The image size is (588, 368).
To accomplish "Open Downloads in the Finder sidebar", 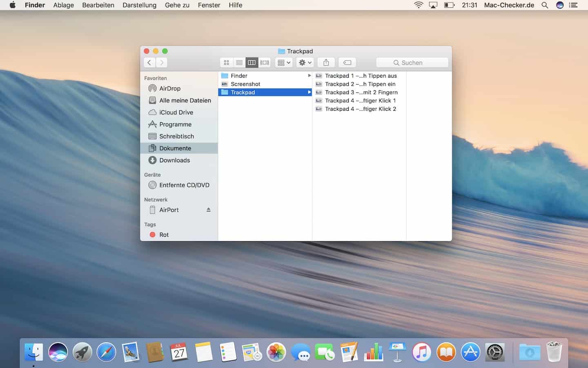I will pos(179,160).
